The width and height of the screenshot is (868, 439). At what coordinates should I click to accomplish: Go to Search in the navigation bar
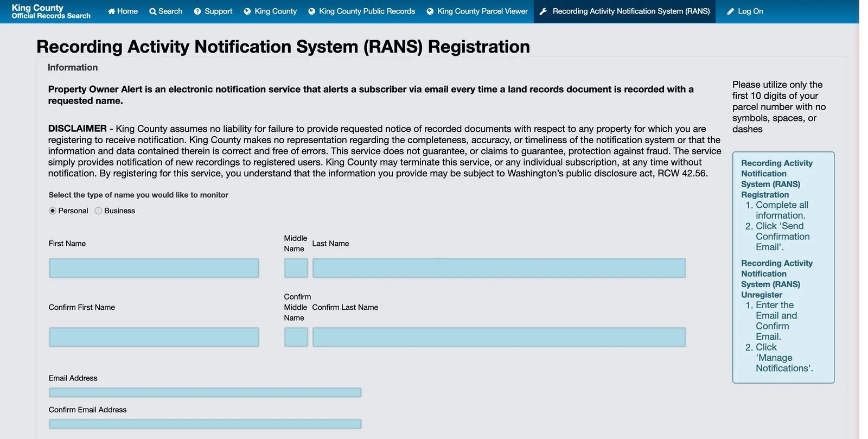[x=166, y=11]
